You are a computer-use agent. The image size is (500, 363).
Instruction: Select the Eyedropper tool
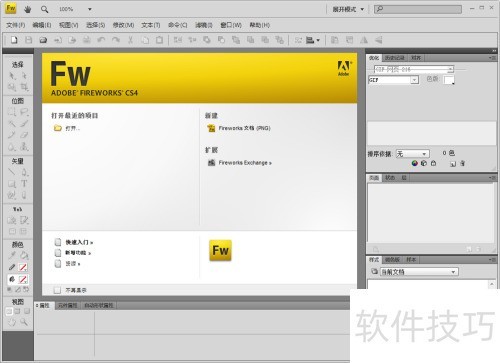pyautogui.click(x=12, y=255)
